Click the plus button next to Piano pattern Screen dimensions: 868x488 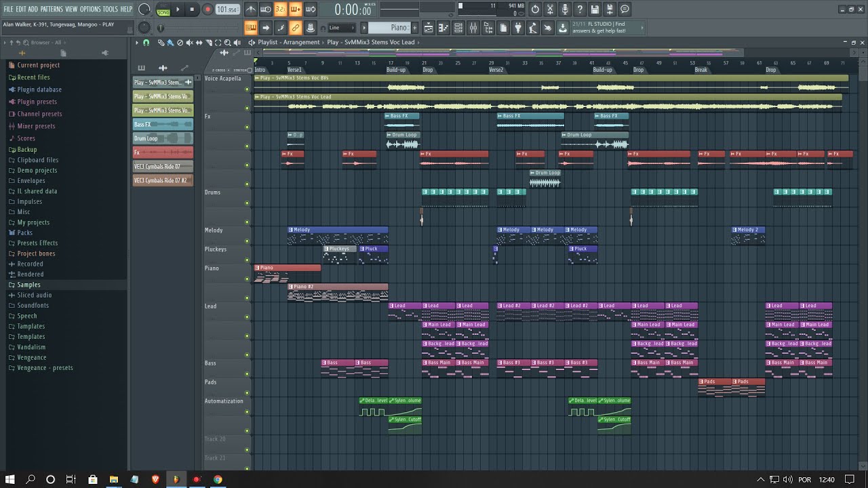(416, 28)
